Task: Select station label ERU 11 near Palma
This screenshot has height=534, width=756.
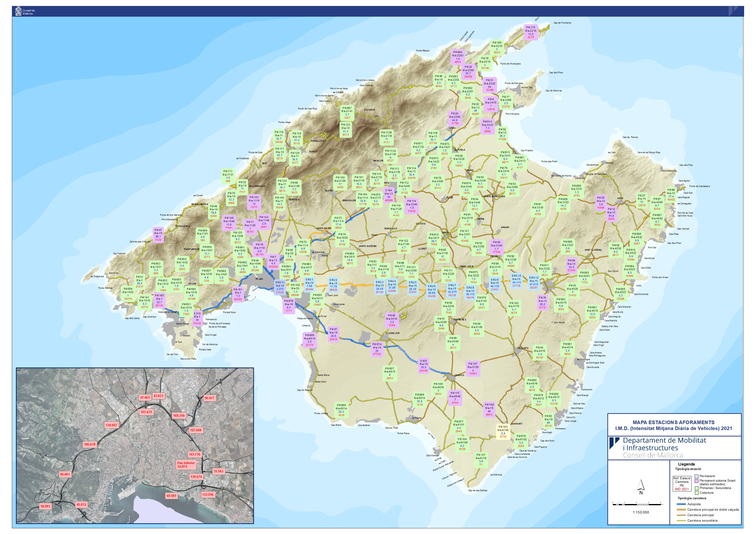Action: coord(280,287)
